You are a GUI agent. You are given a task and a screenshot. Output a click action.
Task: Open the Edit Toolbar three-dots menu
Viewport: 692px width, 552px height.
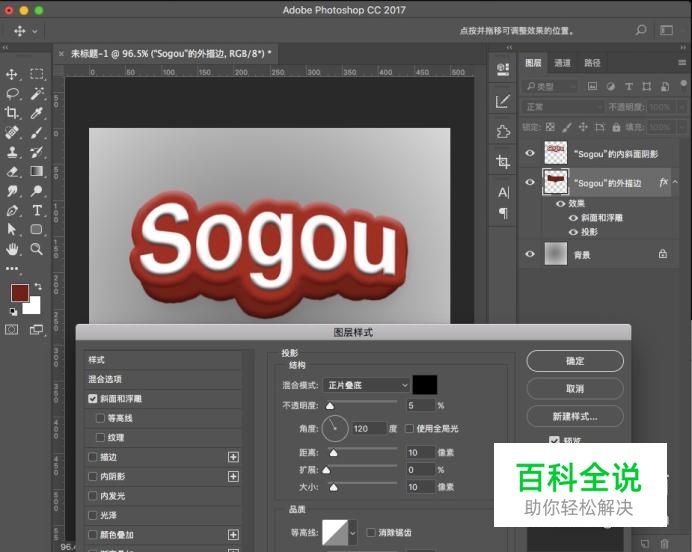(12, 268)
